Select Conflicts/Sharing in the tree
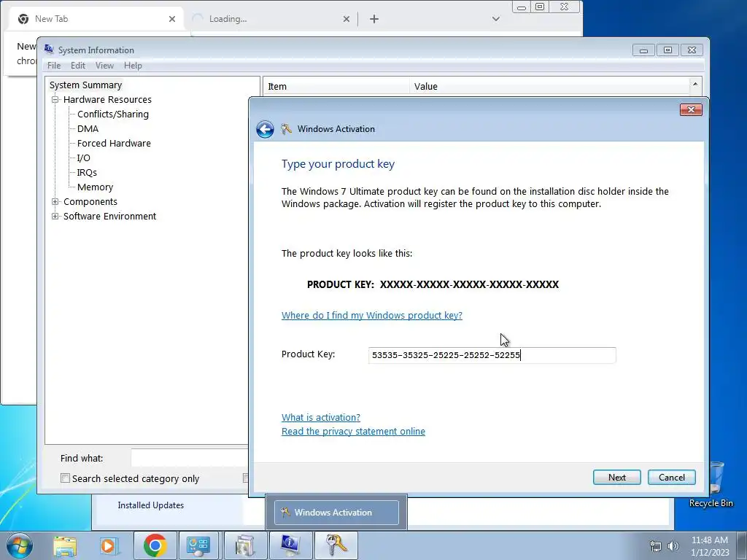Screen dimensions: 747x560 coord(113,114)
